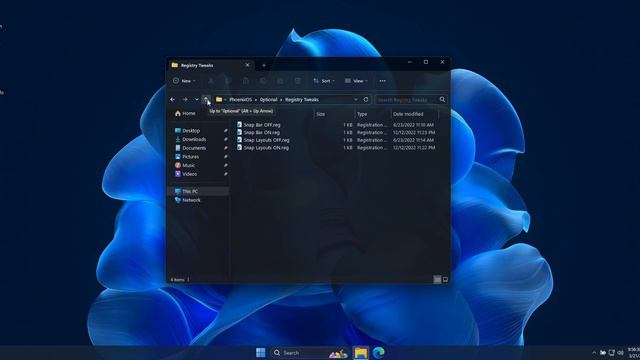The height and width of the screenshot is (360, 640).
Task: Click the Copy toolbar icon
Action: [228, 81]
